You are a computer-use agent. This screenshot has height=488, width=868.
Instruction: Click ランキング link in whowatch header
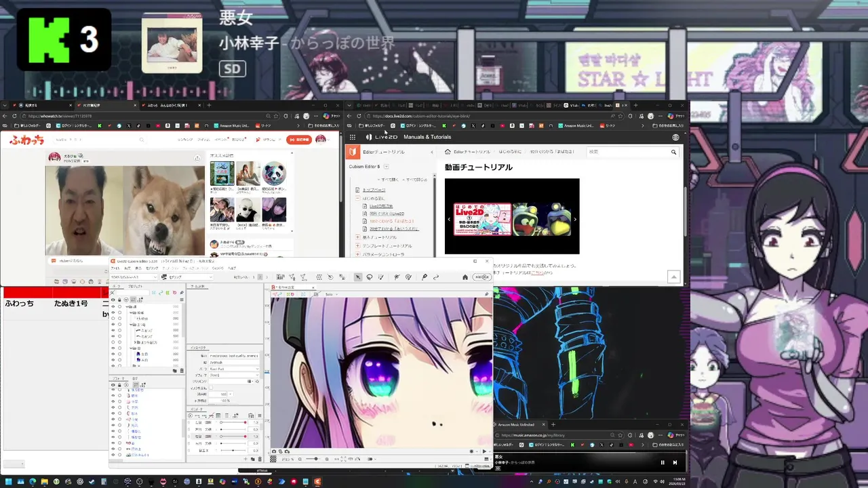[x=185, y=140]
